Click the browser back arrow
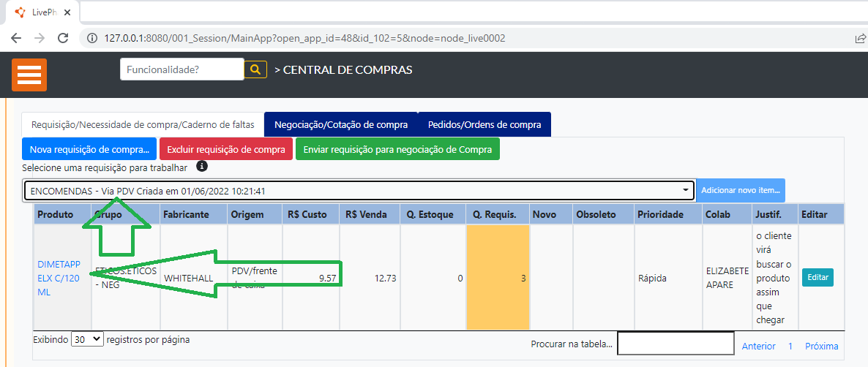 [x=16, y=38]
